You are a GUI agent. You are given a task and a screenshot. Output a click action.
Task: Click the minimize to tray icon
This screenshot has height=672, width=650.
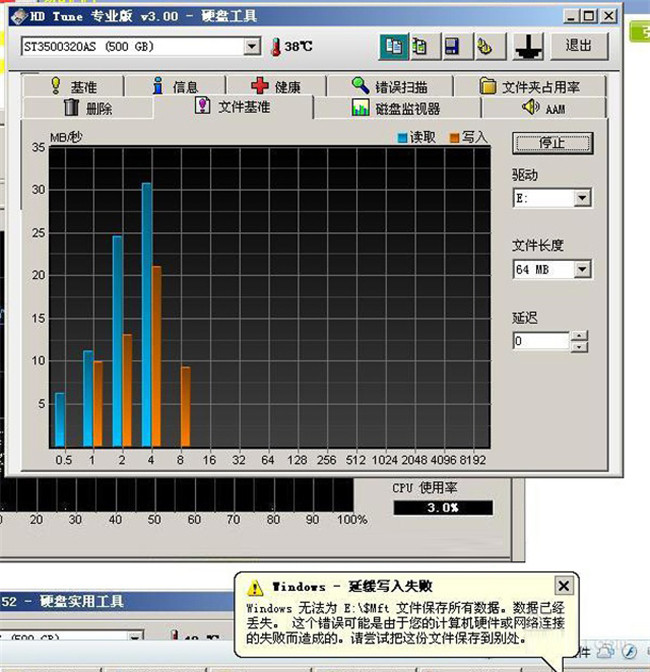527,46
